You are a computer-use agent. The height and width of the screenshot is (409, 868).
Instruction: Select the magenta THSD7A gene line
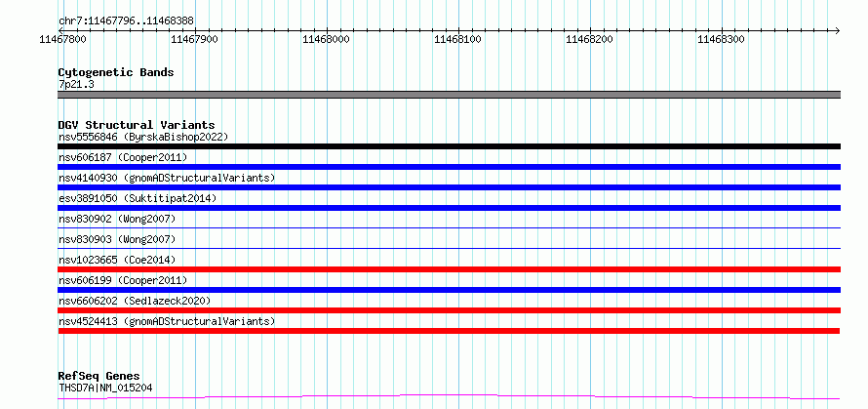click(449, 397)
